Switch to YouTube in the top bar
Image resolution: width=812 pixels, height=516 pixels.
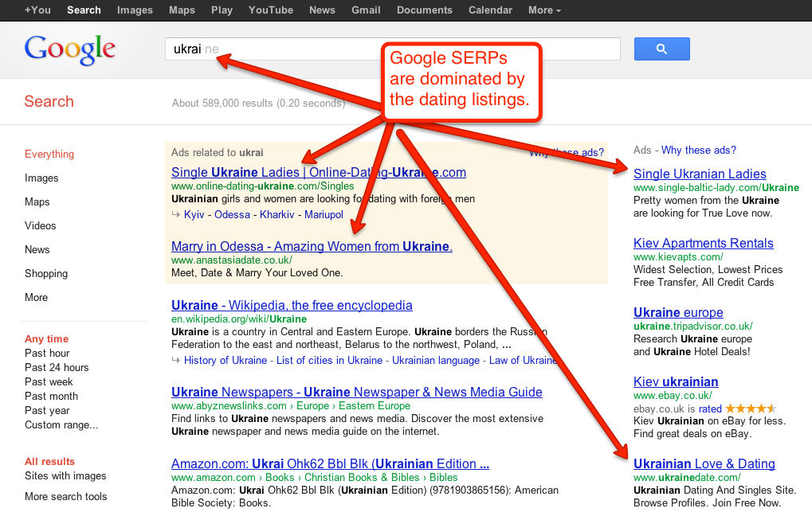click(x=271, y=10)
